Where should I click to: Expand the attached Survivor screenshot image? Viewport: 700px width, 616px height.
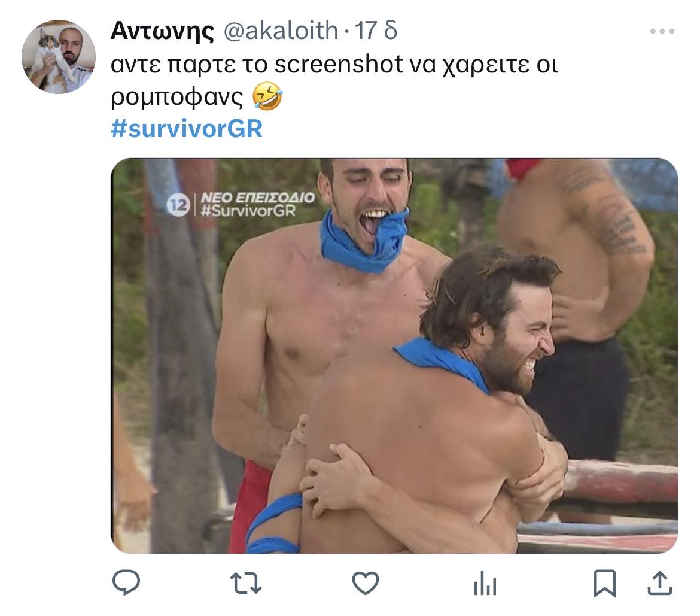[394, 356]
